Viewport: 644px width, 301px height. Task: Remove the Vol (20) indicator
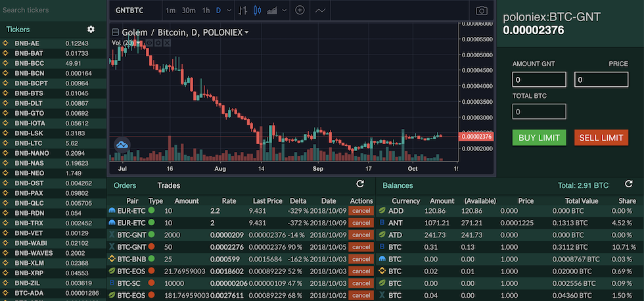tap(166, 43)
